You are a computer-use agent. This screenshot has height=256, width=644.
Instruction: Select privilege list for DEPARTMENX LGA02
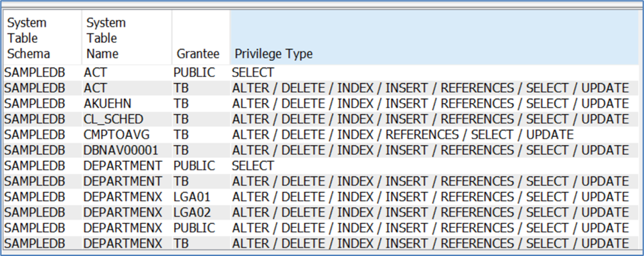430,213
